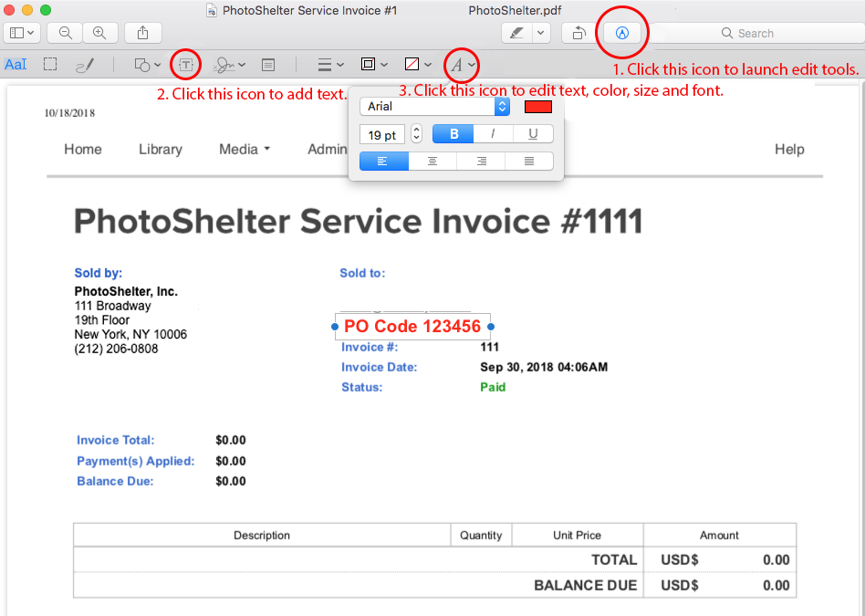The width and height of the screenshot is (865, 616).
Task: Choose the Rectangular Selection tool
Action: (50, 65)
